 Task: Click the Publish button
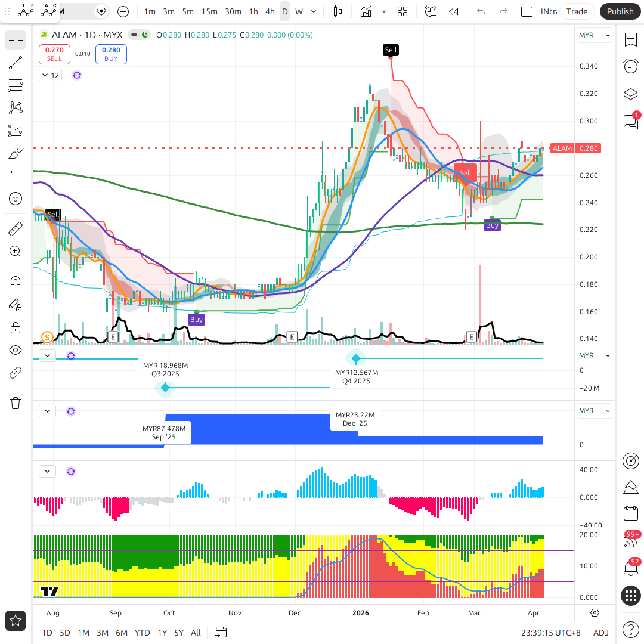pos(620,11)
